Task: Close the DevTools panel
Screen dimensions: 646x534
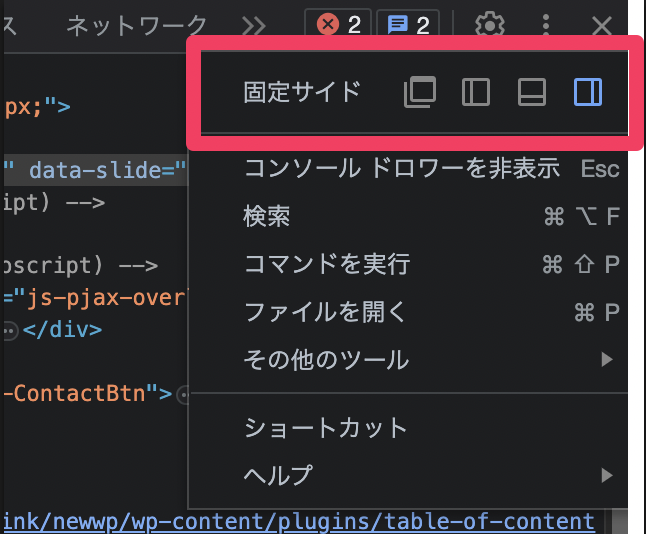Action: click(602, 26)
